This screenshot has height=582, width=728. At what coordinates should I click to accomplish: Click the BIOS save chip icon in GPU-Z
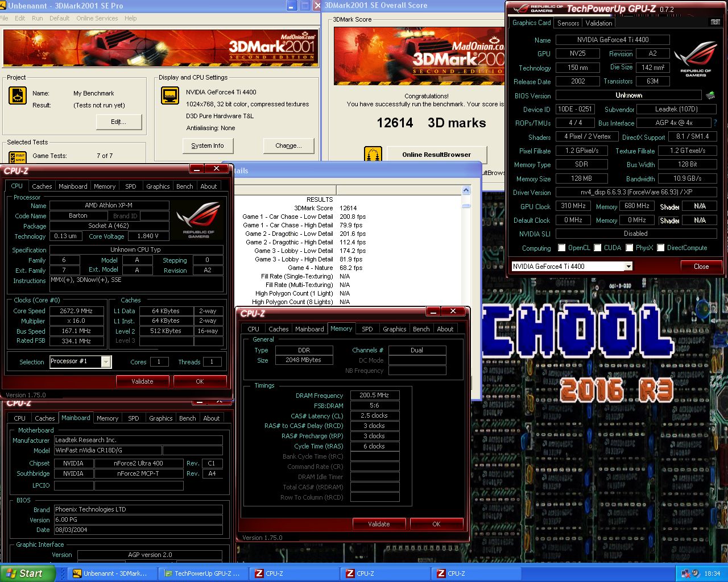[x=710, y=95]
